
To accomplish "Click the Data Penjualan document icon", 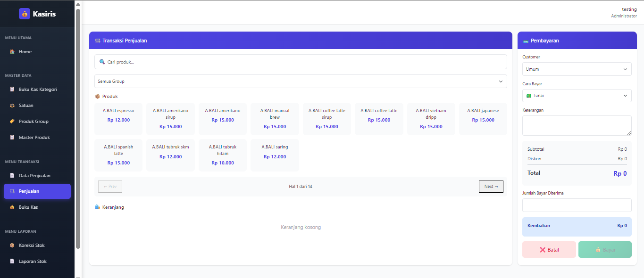I will [x=12, y=176].
